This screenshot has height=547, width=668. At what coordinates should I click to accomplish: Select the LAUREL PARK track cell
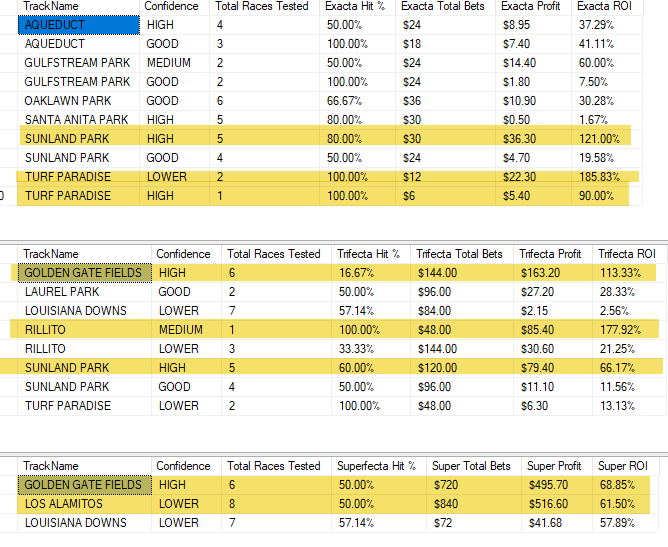(84, 292)
